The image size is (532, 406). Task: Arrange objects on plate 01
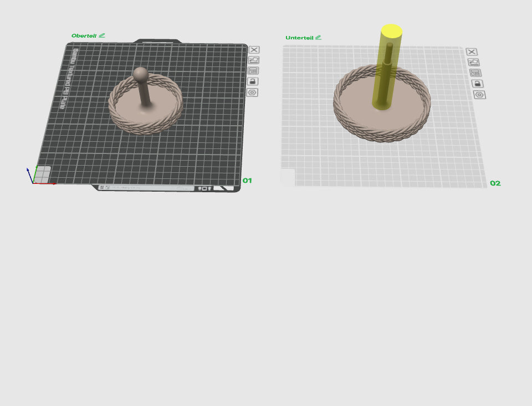click(x=253, y=70)
